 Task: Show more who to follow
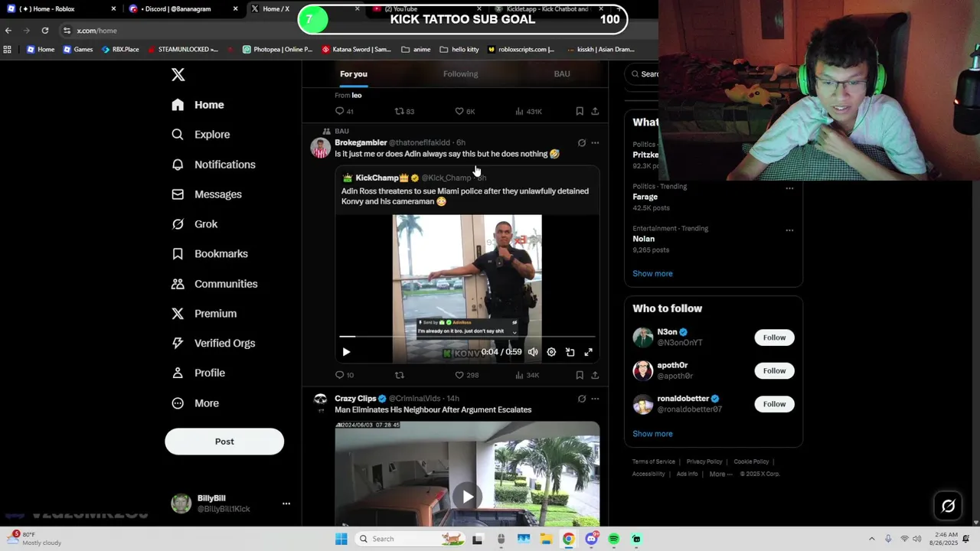pos(652,434)
